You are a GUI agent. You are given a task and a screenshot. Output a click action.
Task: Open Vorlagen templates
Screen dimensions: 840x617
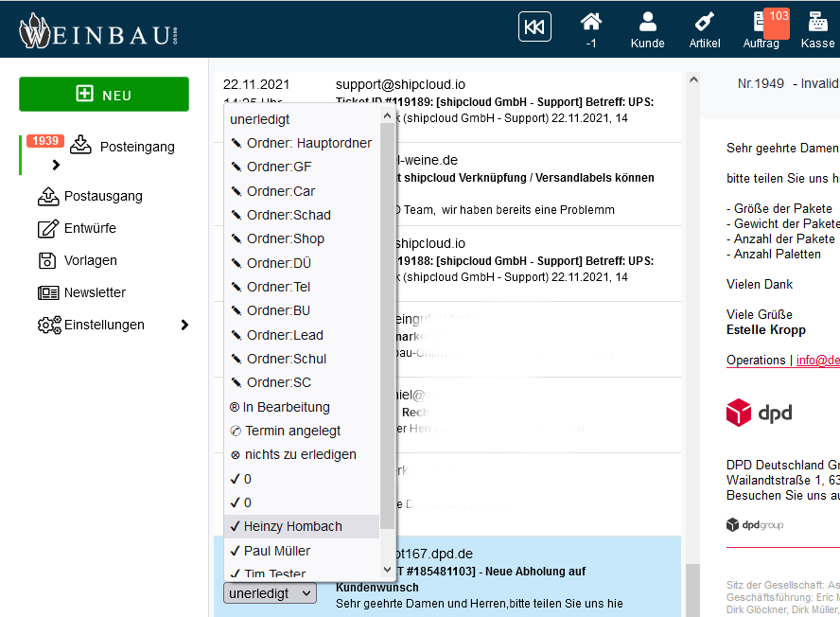90,260
